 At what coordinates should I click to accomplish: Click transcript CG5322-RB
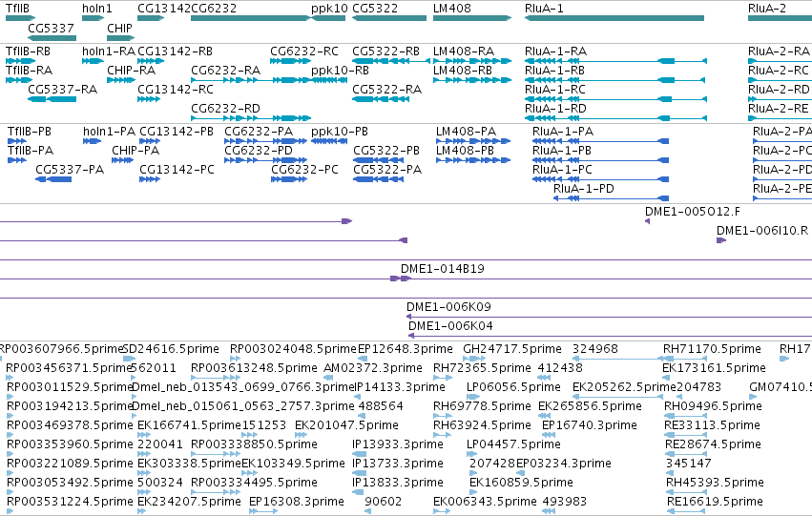tap(391, 61)
